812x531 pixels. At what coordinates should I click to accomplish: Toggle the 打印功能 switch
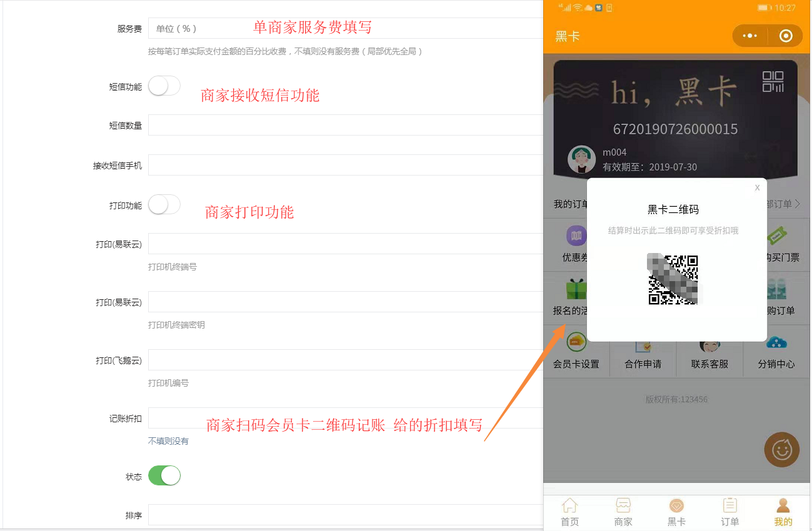click(x=164, y=205)
